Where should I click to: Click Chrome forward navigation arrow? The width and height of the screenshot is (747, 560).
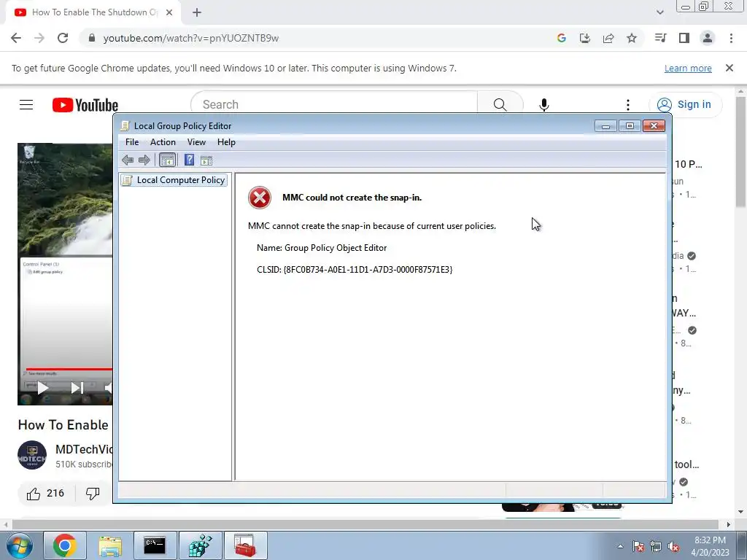(x=39, y=38)
